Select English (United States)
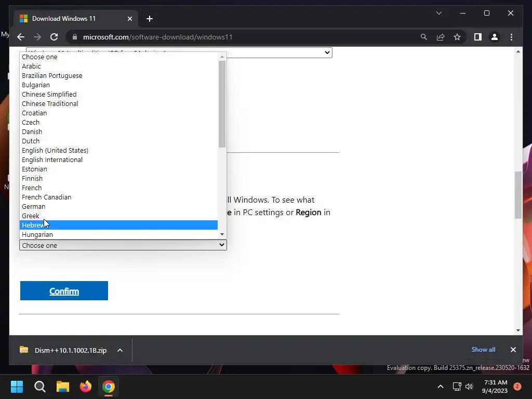Image resolution: width=532 pixels, height=399 pixels. (118, 150)
